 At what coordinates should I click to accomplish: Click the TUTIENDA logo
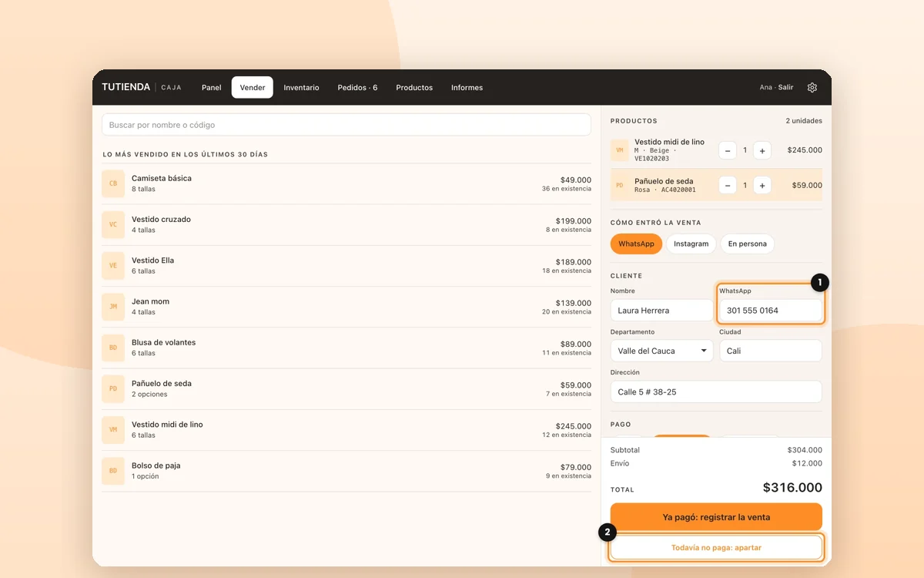[126, 88]
